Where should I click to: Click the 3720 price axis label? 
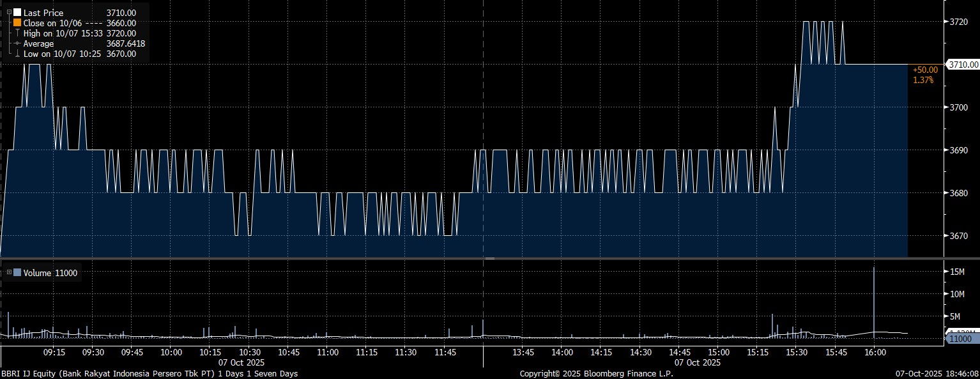[x=959, y=22]
